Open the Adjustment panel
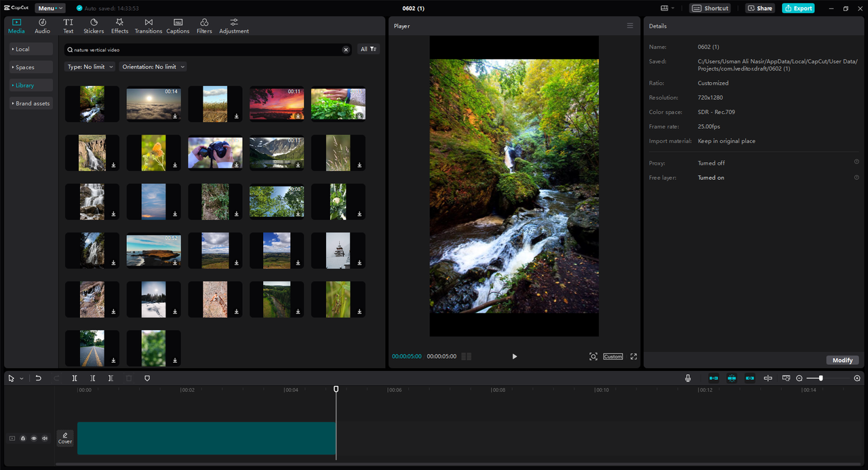The height and width of the screenshot is (470, 868). (x=234, y=26)
